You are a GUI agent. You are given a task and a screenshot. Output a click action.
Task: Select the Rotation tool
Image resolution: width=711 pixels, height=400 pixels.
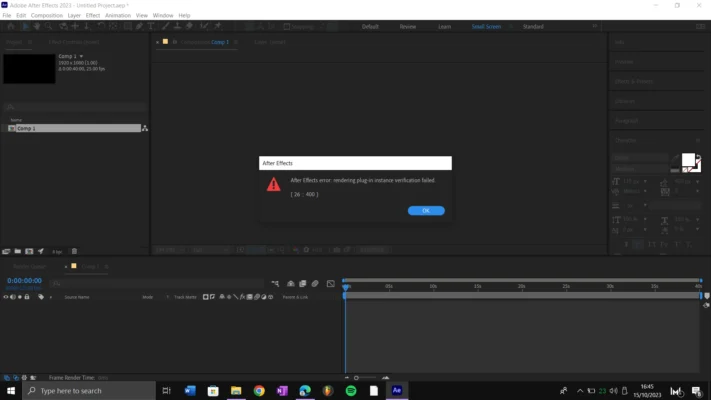click(101, 26)
